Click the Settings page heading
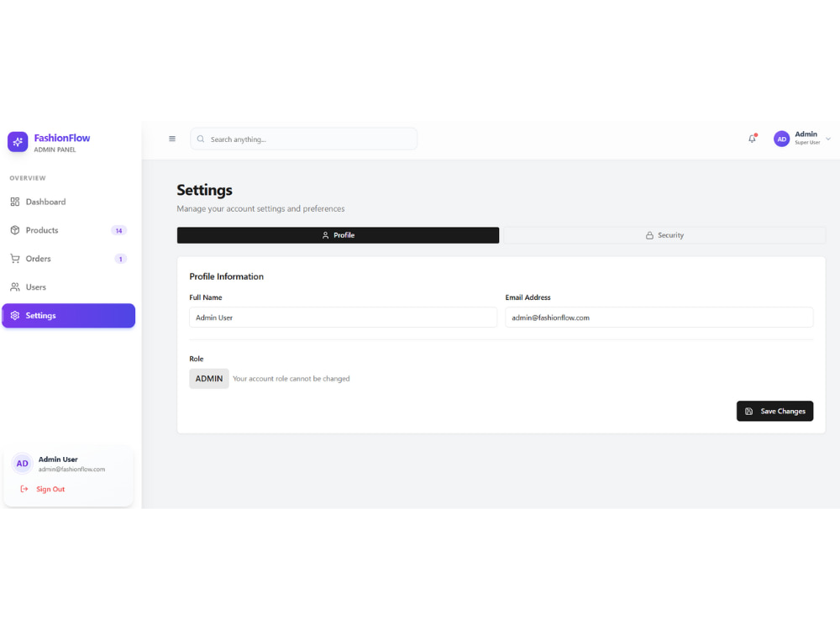The width and height of the screenshot is (840, 630). click(205, 190)
